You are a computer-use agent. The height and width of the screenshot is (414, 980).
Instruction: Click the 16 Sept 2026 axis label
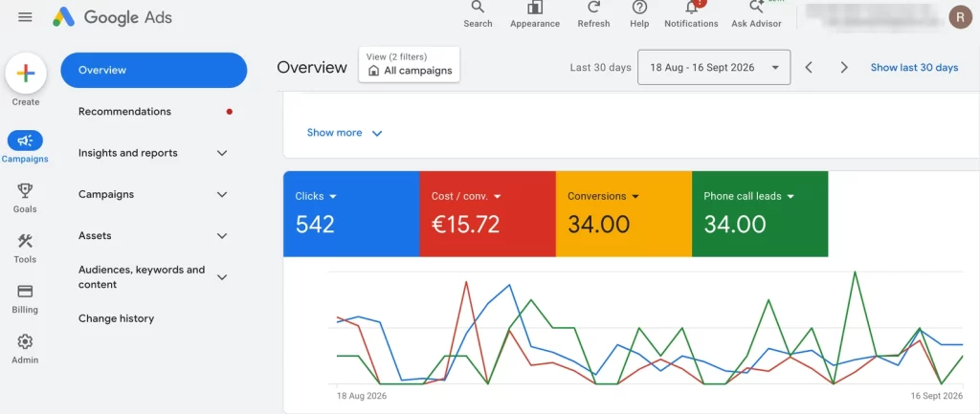tap(936, 396)
